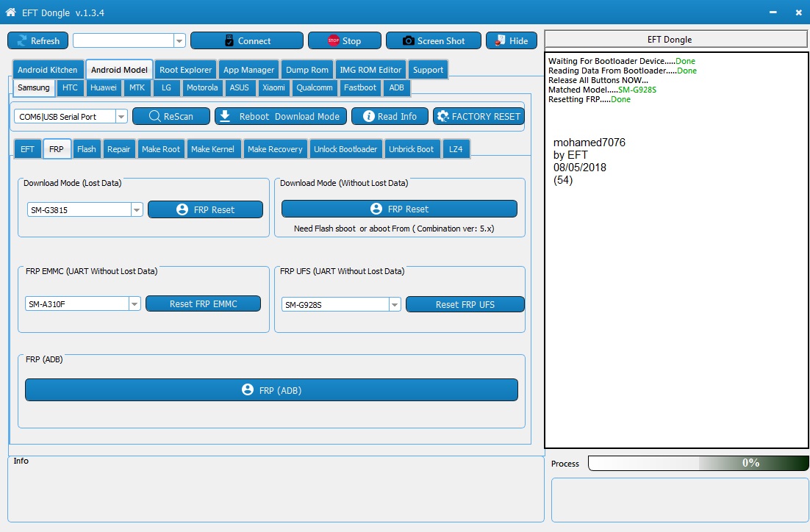
Task: Click the 'Matched Model.....SM-G928S' log line
Action: click(602, 90)
